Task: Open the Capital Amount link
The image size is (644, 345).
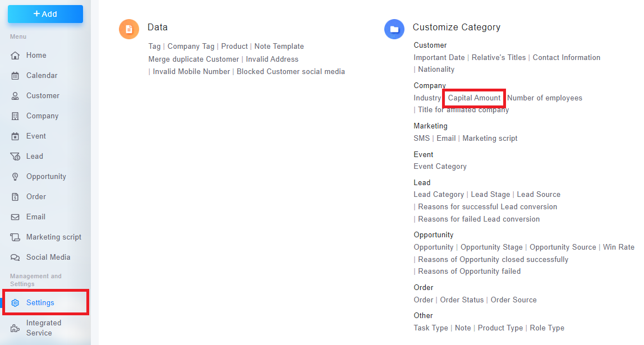Action: tap(475, 98)
